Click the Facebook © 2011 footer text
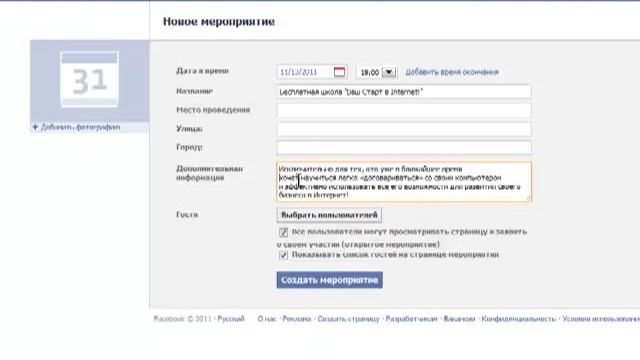 tap(182, 319)
